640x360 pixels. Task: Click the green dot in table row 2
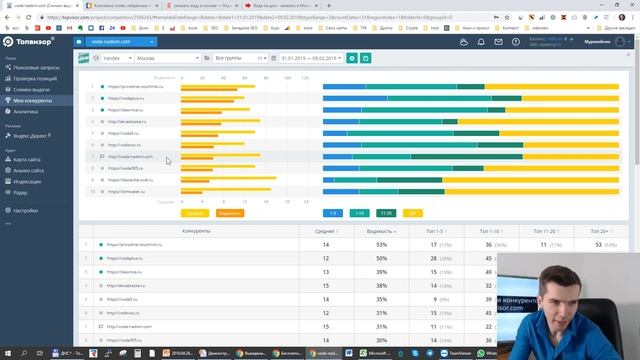click(101, 258)
